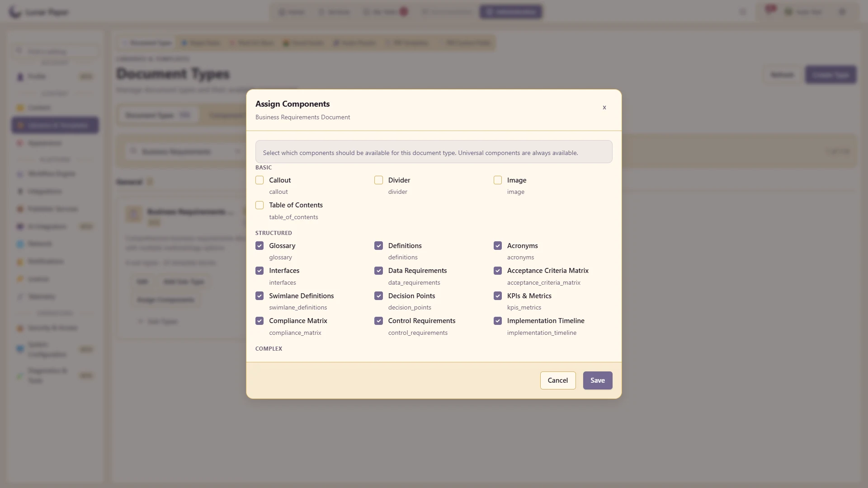Click the 'Business Requirements Document' subtitle

click(x=302, y=117)
